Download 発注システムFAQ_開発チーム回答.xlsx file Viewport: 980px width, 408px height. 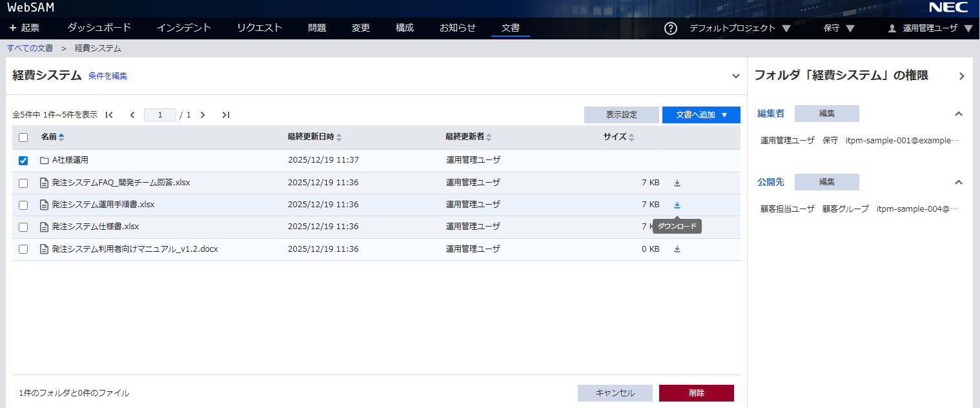click(677, 183)
